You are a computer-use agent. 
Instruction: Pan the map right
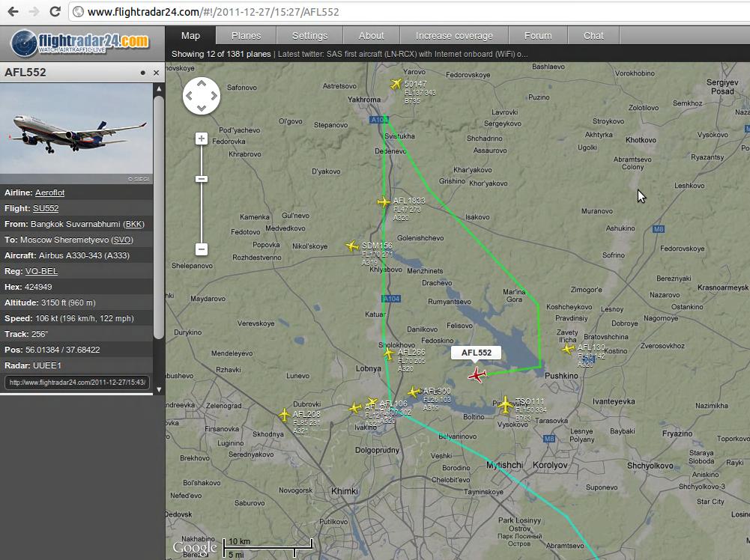[x=214, y=96]
